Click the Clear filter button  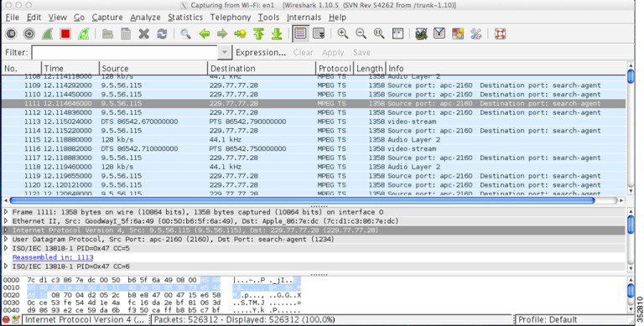click(303, 53)
